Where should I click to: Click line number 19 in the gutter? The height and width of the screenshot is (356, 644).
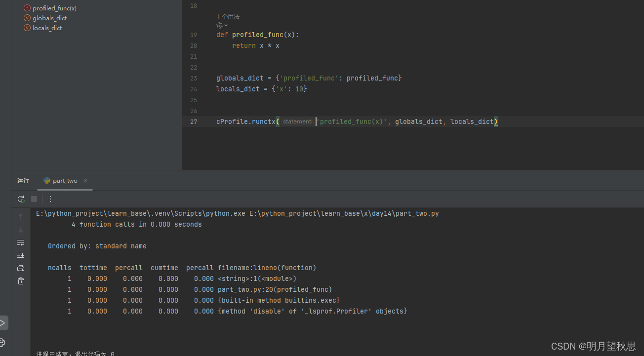click(193, 35)
